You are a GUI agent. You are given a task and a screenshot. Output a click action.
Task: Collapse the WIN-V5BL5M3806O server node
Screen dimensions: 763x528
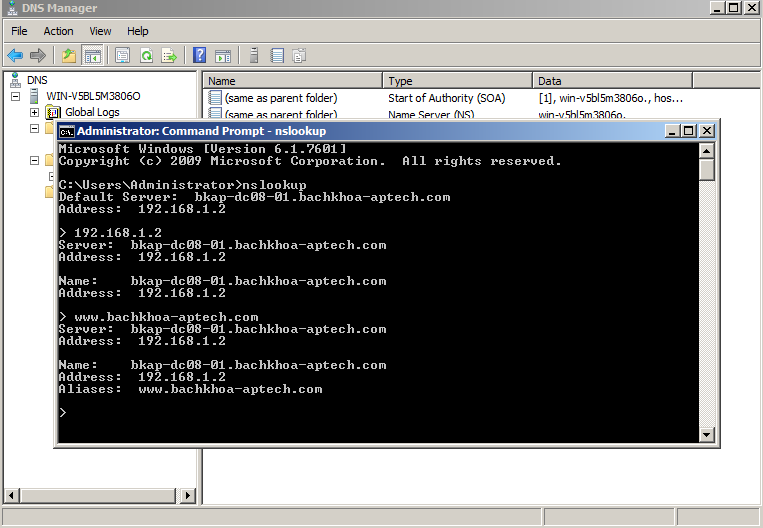tap(16, 96)
